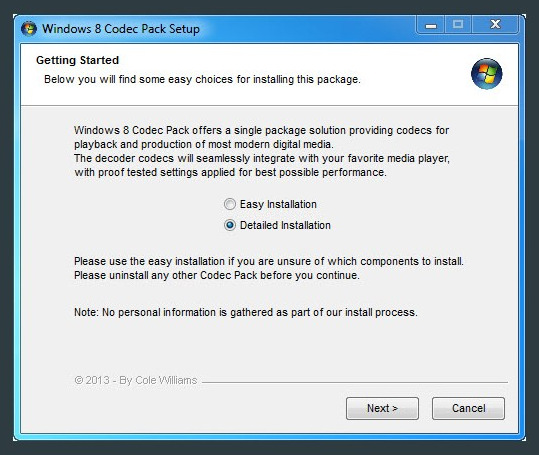Image resolution: width=539 pixels, height=455 pixels.
Task: Minimize the Codec Pack Setup window
Action: (431, 25)
